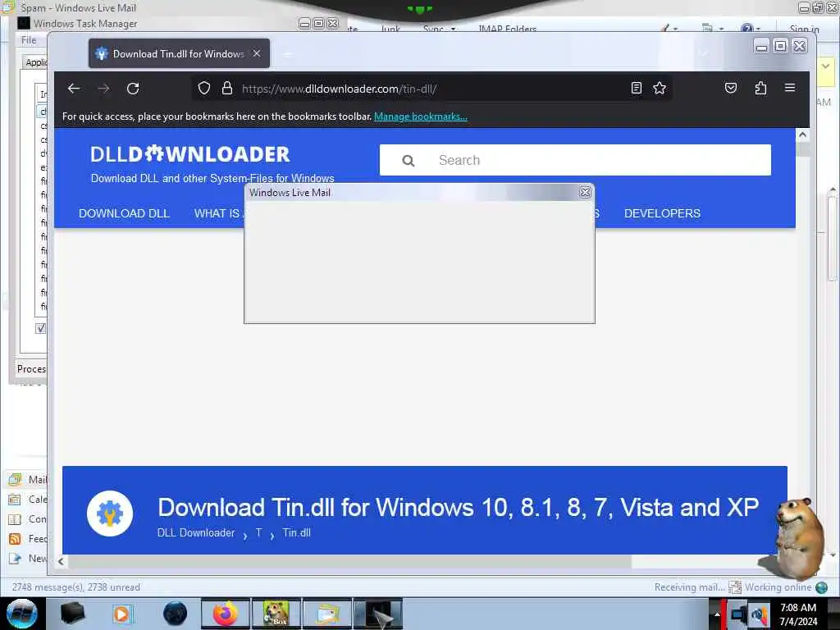Open the Firefox extensions puzzle icon
Screen dimensions: 840x630
click(760, 89)
